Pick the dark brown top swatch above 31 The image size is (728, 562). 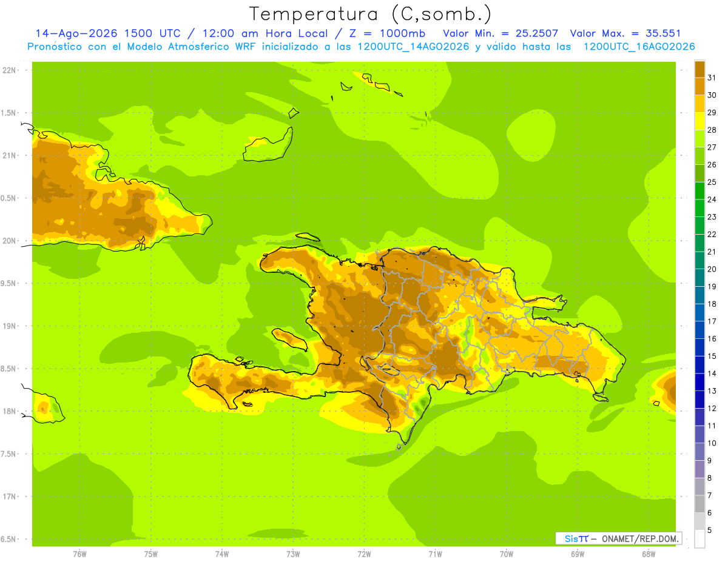[699, 69]
